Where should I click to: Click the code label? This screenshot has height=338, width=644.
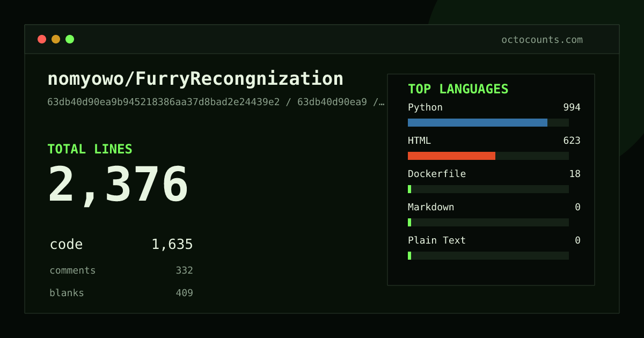[x=66, y=245]
